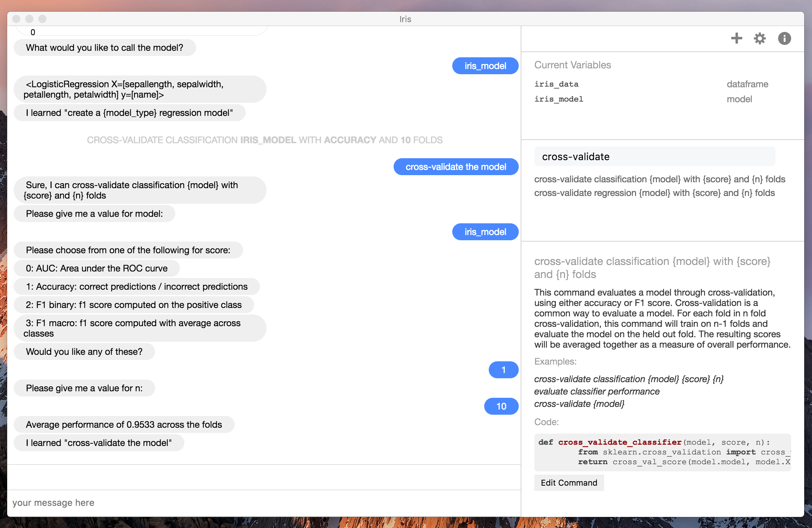This screenshot has height=528, width=812.
Task: Click the '2: F1 binary' score option
Action: pyautogui.click(x=133, y=305)
